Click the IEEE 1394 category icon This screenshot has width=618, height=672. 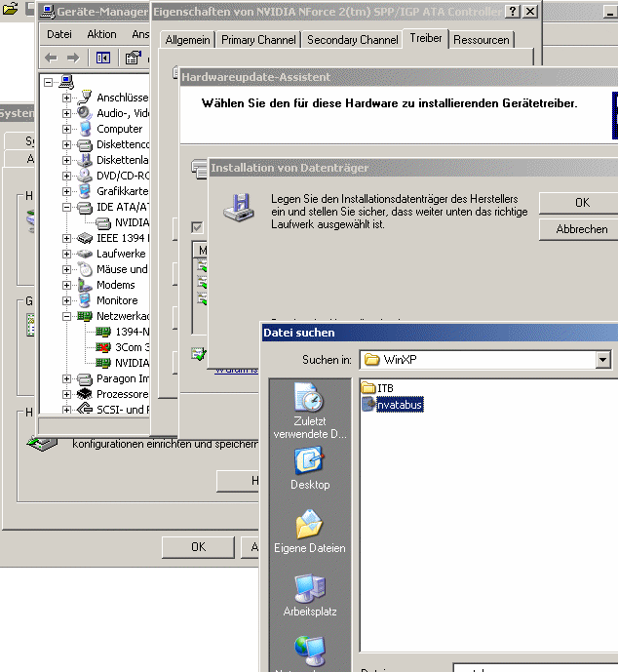point(85,238)
